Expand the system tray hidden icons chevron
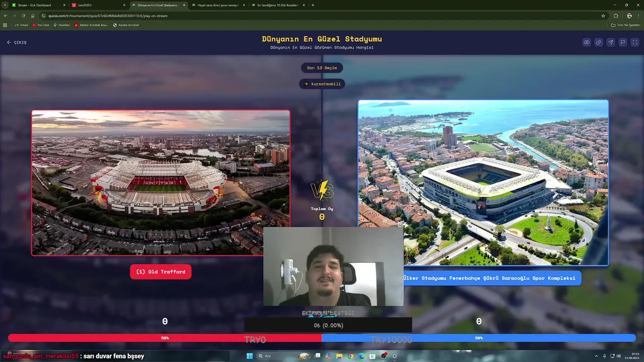 [596, 356]
